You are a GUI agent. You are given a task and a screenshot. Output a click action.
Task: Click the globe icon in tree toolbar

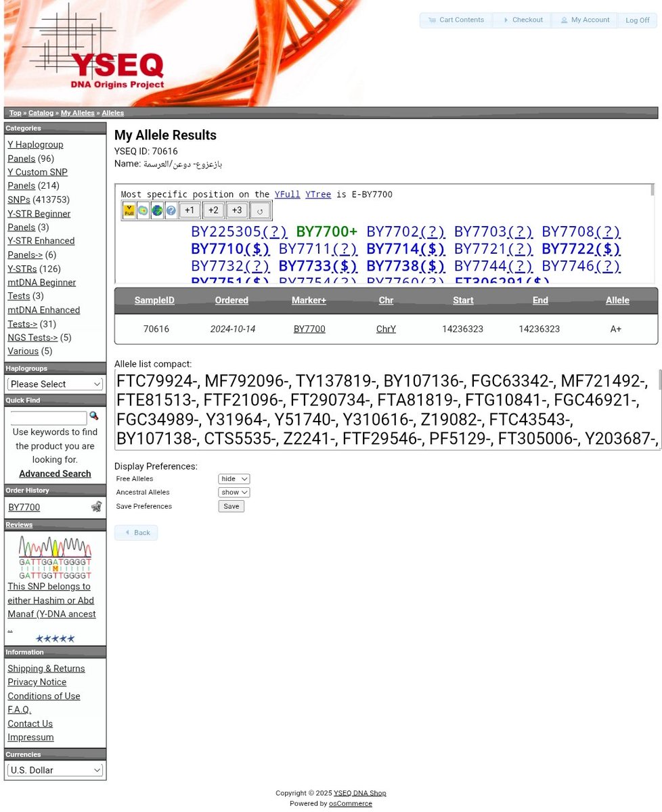157,210
